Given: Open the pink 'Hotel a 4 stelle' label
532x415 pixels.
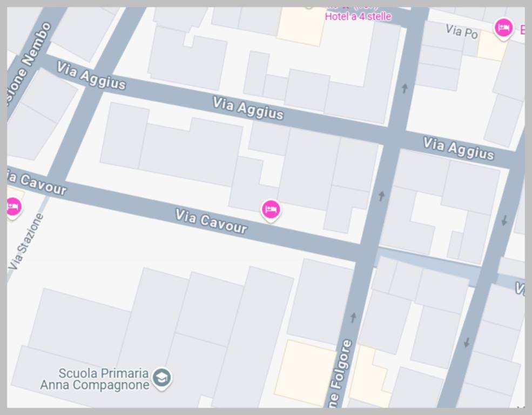Looking at the screenshot, I should [358, 17].
